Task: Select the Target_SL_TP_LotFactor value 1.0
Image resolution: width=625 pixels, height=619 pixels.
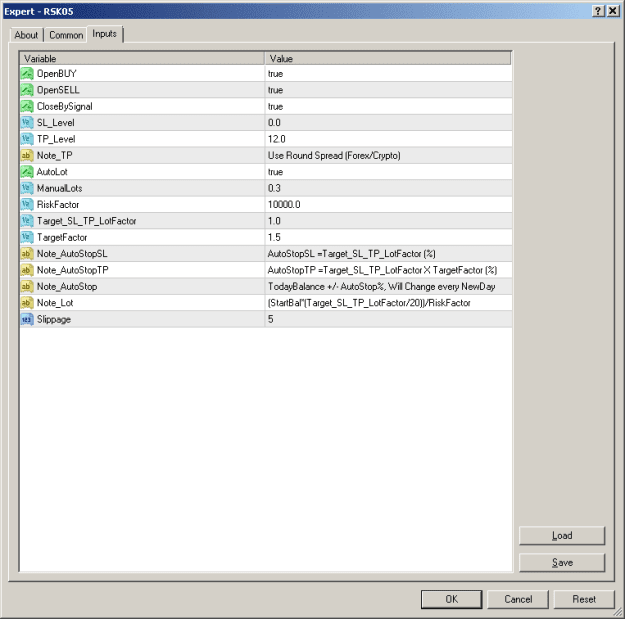Action: 274,221
